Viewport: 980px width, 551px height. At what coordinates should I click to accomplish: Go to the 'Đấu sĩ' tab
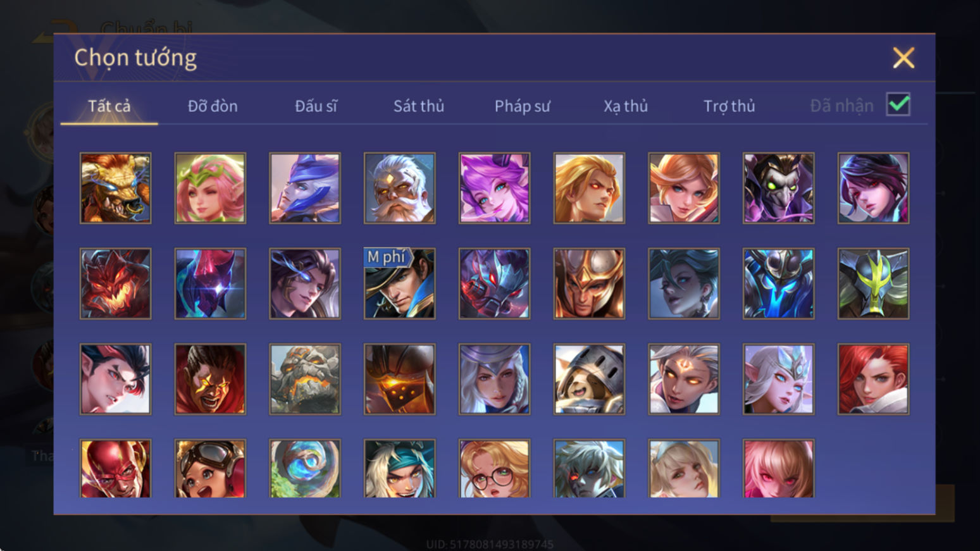click(x=316, y=106)
